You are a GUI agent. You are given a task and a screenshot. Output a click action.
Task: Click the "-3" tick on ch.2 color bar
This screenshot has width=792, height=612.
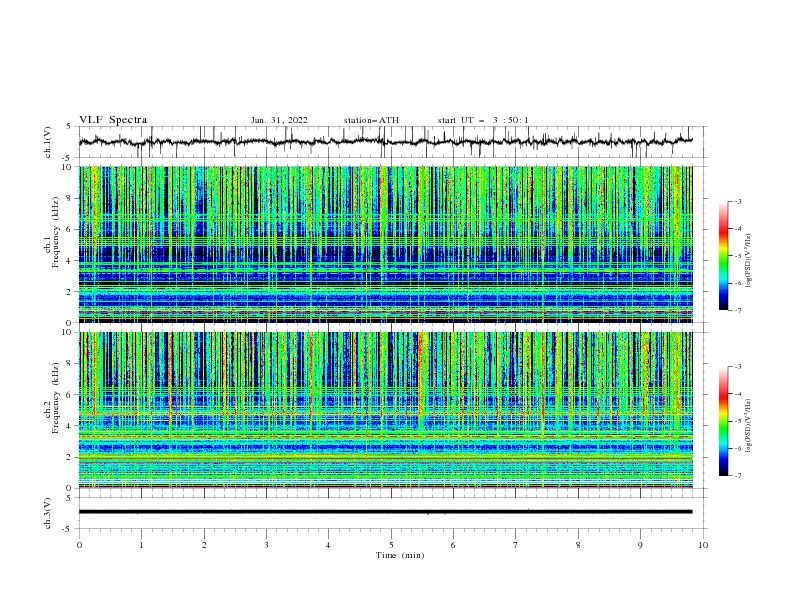coord(738,367)
